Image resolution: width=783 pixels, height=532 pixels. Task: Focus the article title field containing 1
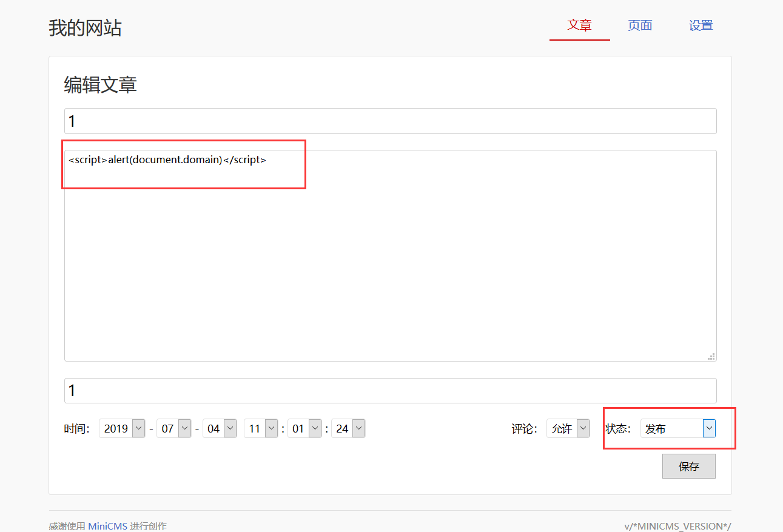coord(390,121)
